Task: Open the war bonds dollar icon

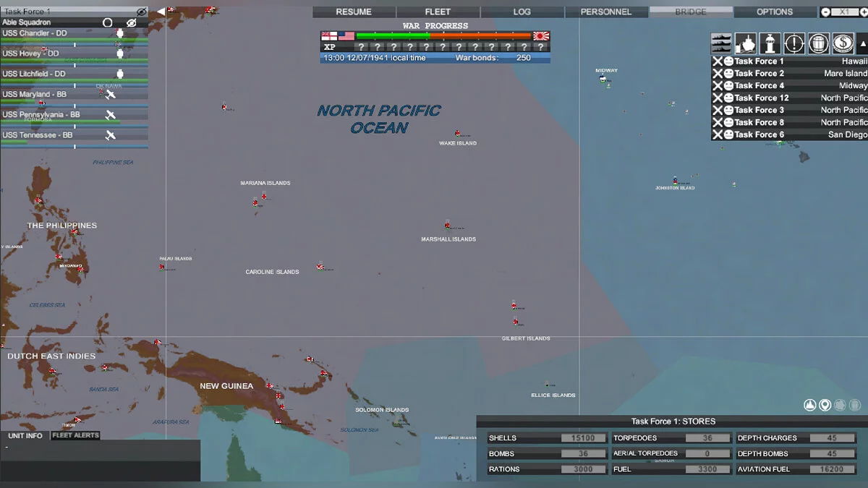Action: pos(843,43)
